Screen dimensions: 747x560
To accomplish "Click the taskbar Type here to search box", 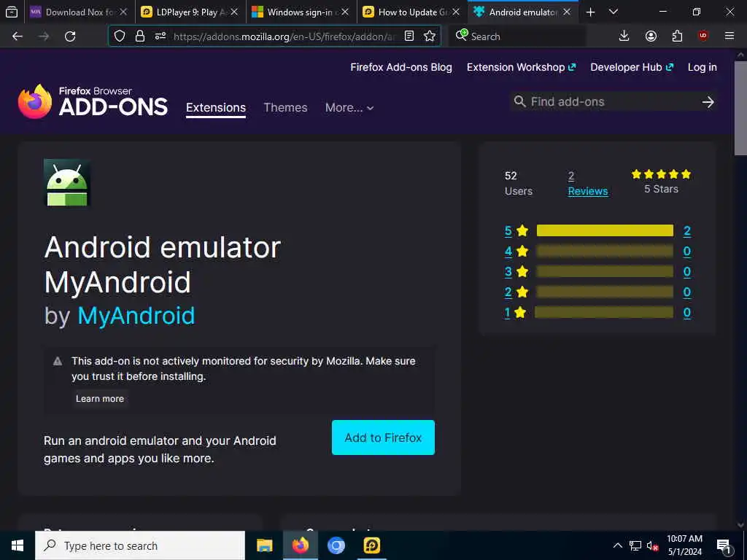I will [140, 545].
